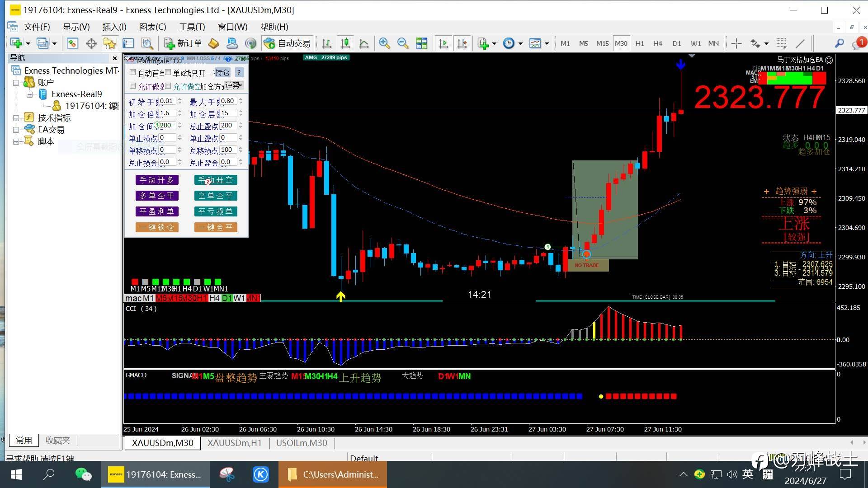This screenshot has width=868, height=488.
Task: Open tile windows grid icon
Action: (x=421, y=43)
